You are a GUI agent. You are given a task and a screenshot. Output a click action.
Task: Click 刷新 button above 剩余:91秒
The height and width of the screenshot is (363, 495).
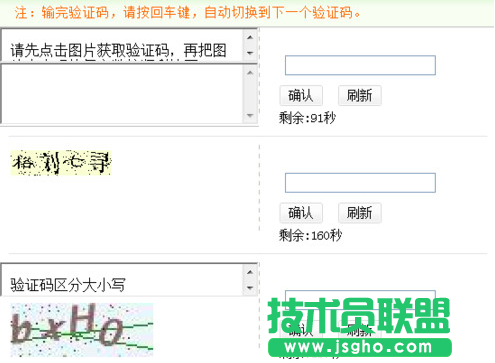click(360, 96)
